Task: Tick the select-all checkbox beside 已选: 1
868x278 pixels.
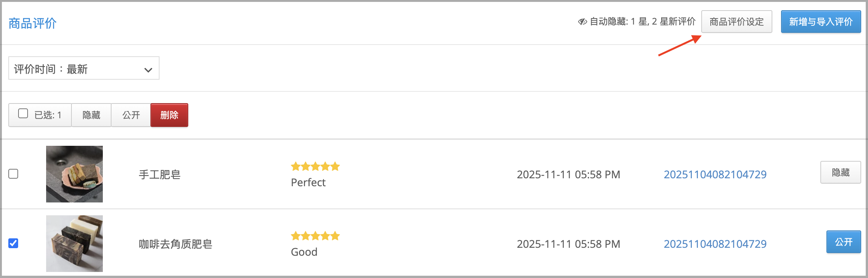Action: coord(23,113)
